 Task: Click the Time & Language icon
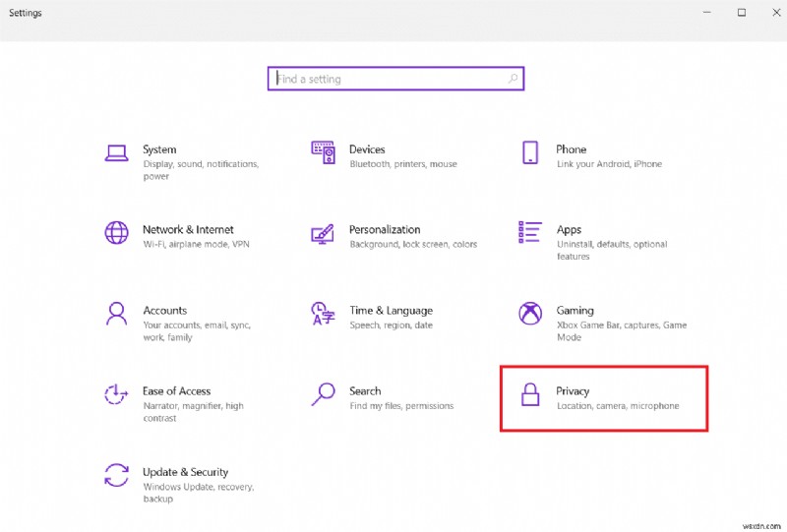click(x=323, y=314)
